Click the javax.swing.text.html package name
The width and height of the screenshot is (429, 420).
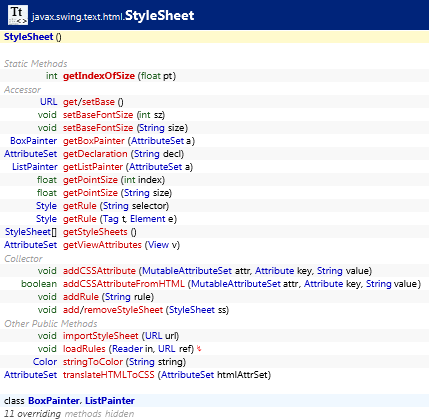78,17
